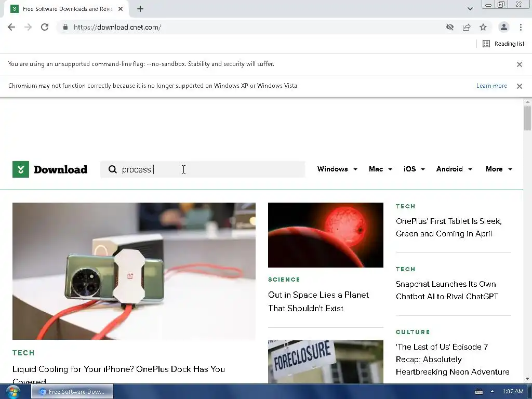Go back using the browser back arrow
This screenshot has height=399, width=532.
[11, 27]
